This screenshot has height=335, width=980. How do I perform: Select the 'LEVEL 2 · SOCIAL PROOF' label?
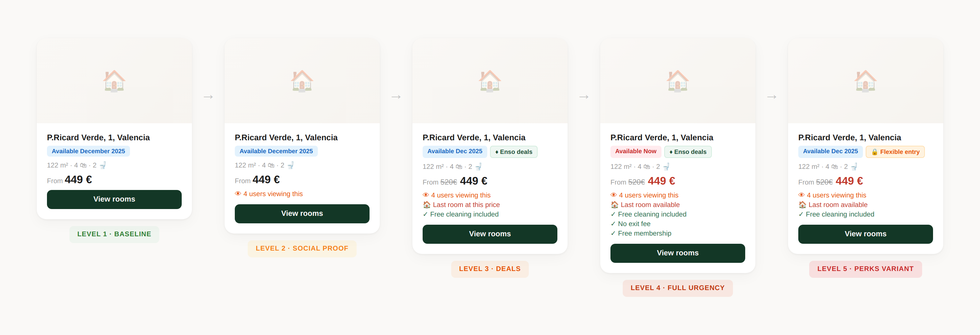click(x=302, y=248)
